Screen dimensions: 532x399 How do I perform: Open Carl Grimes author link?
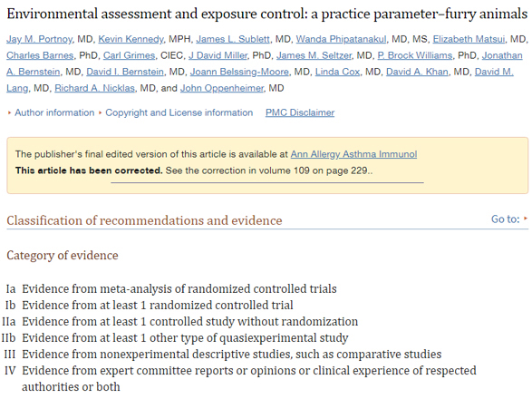[x=129, y=55]
